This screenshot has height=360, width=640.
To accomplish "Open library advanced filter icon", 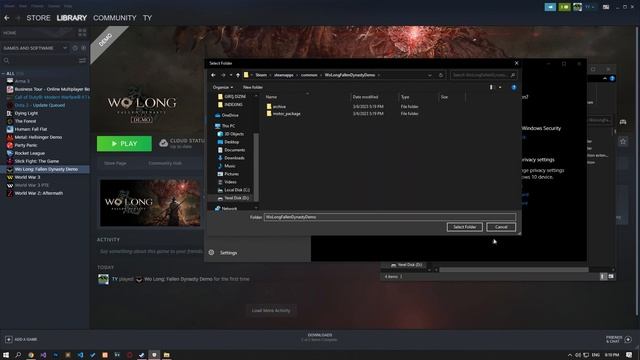I will pyautogui.click(x=82, y=61).
